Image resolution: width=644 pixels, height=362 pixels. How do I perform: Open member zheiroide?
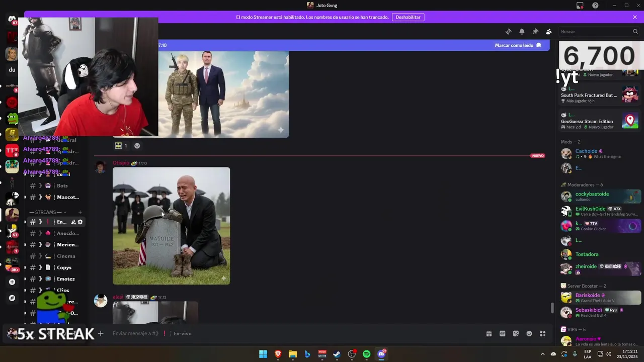[600, 269]
